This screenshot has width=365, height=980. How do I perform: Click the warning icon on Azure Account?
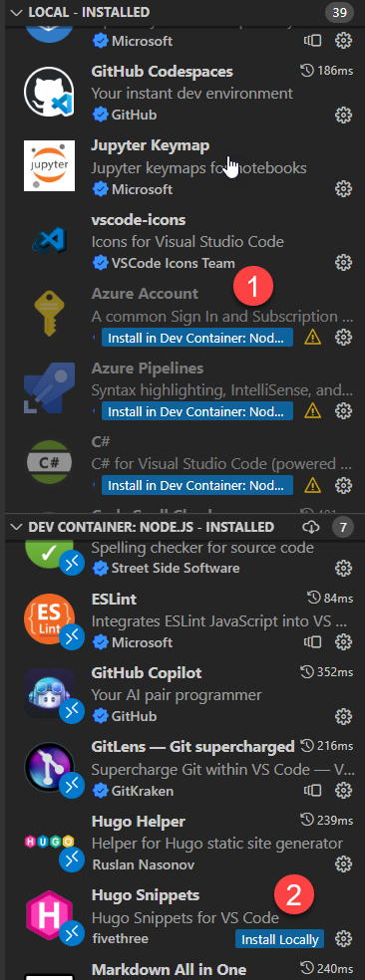pyautogui.click(x=312, y=338)
